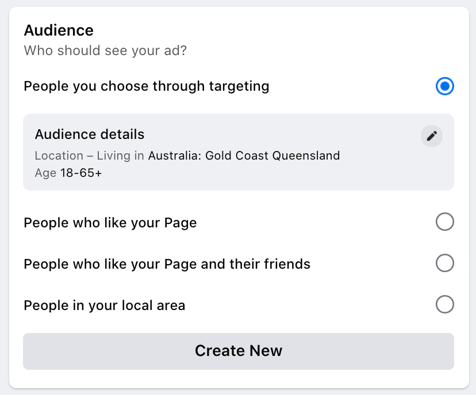
Task: Click the age range '18-65+'
Action: 81,173
